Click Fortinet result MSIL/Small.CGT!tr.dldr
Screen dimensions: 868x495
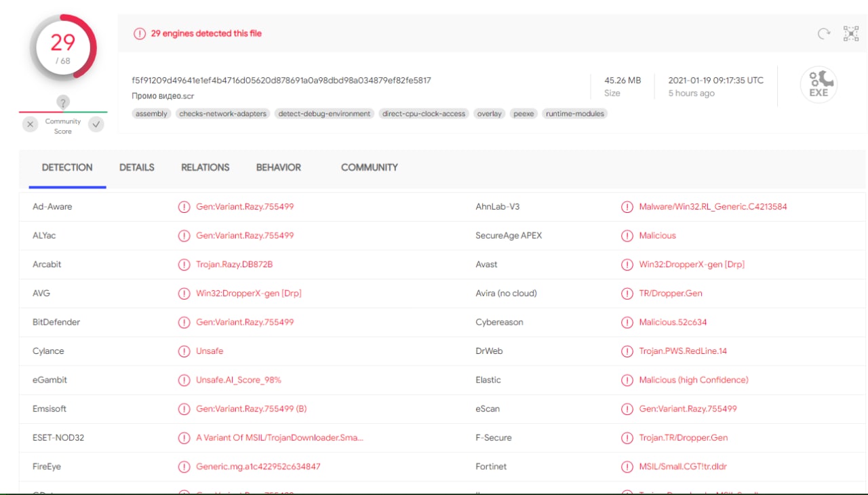click(x=683, y=467)
